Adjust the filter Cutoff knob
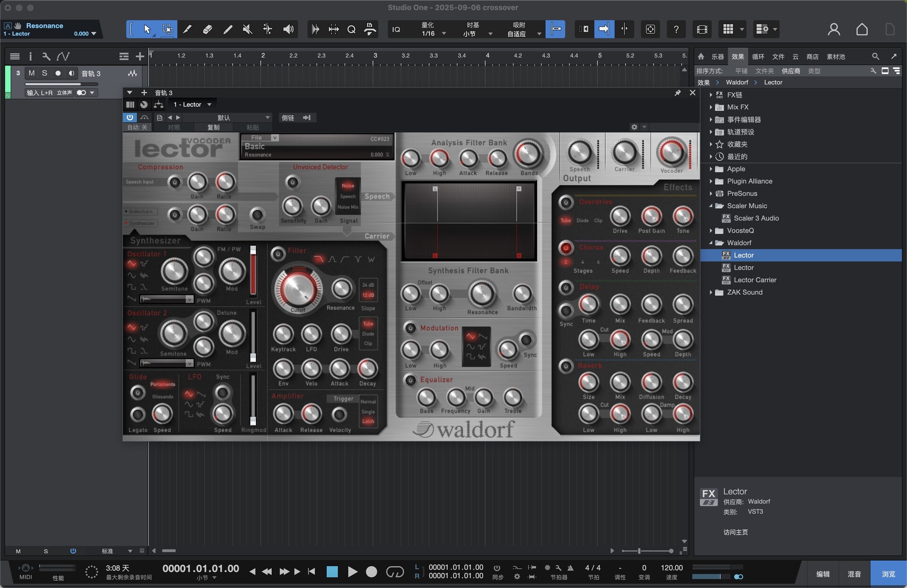The width and height of the screenshot is (907, 588). [299, 289]
